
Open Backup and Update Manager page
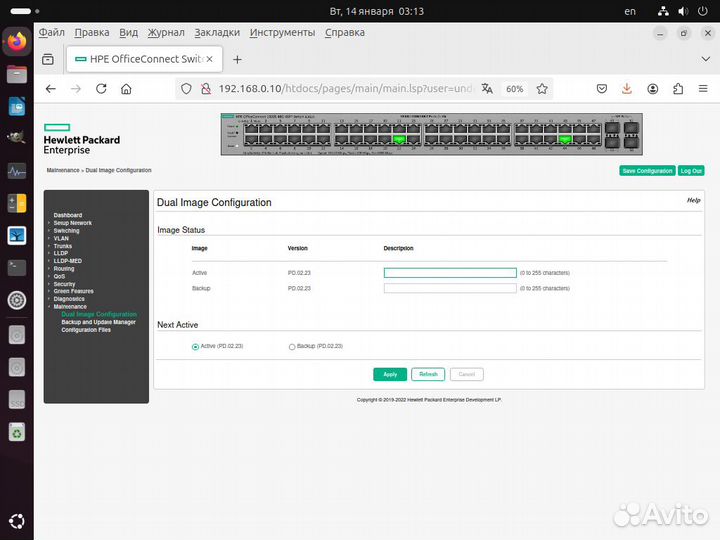[x=98, y=322]
